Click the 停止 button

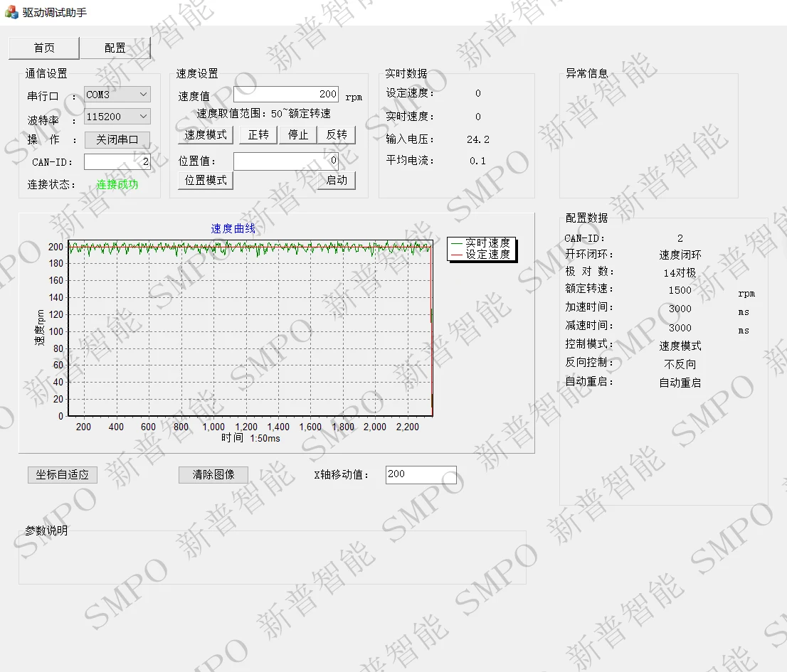[297, 135]
